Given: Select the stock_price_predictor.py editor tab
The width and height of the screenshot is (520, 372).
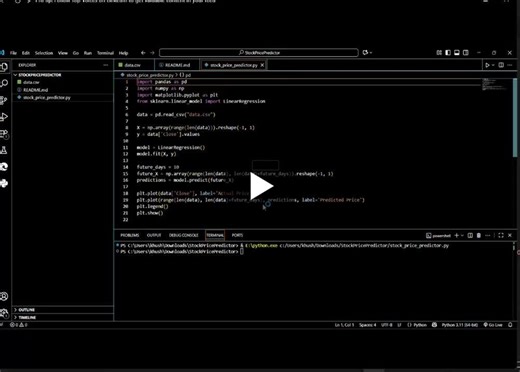Looking at the screenshot, I should tap(234, 65).
